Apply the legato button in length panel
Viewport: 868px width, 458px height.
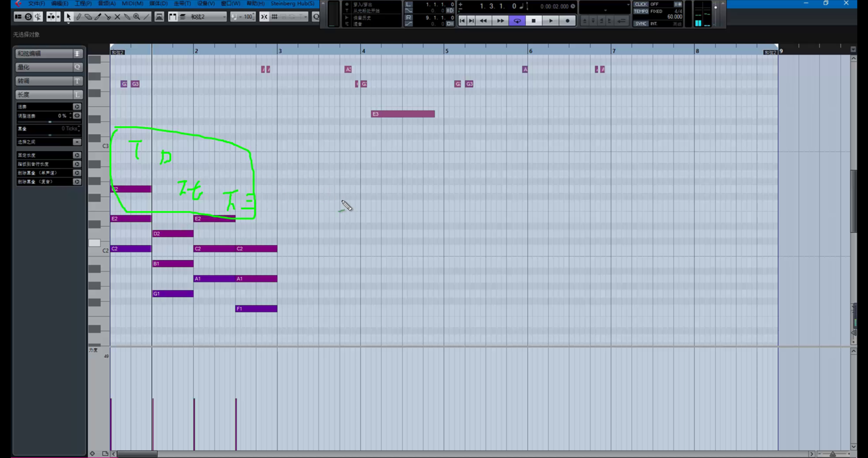[x=77, y=107]
